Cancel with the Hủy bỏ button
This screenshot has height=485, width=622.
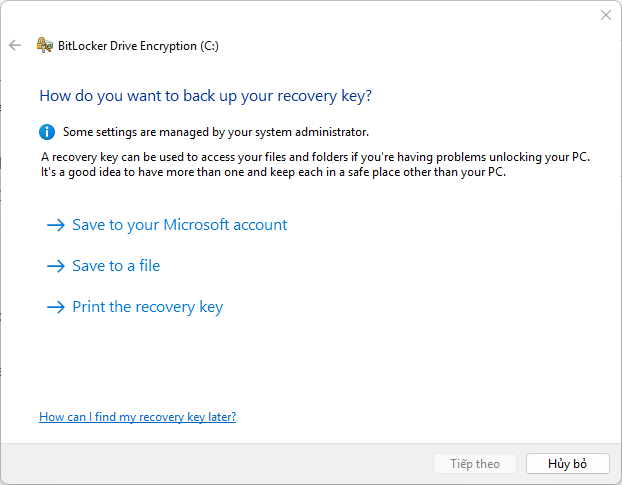tap(568, 464)
